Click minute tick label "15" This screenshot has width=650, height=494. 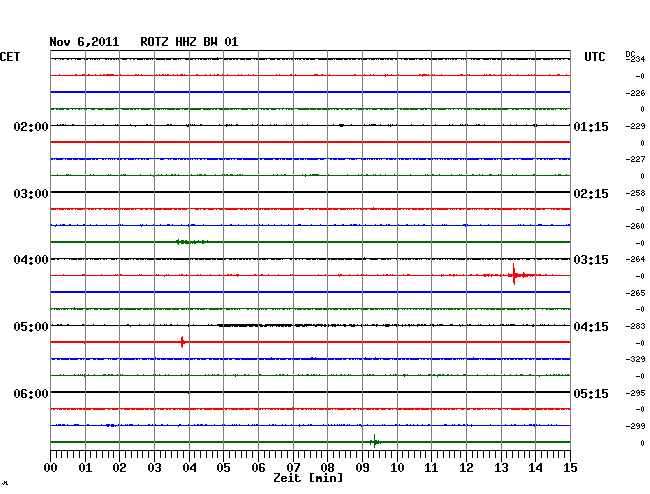pyautogui.click(x=570, y=467)
